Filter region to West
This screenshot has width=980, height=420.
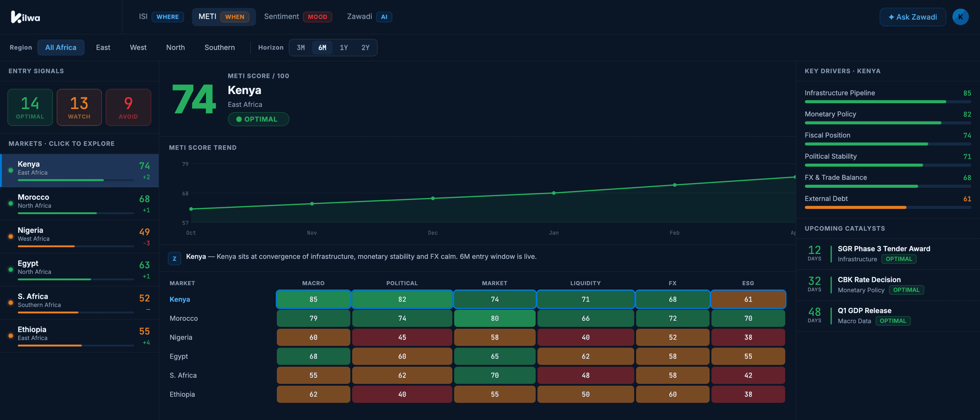coord(138,48)
